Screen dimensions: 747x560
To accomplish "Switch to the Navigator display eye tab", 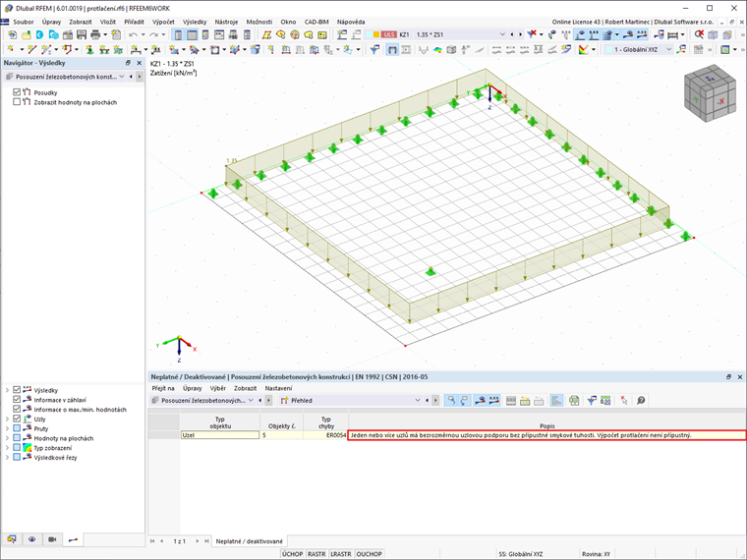I will [31, 539].
